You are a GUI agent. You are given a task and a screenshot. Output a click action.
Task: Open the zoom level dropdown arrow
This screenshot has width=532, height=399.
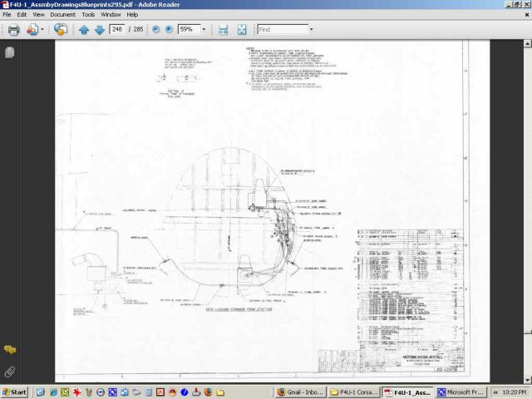[x=204, y=30]
